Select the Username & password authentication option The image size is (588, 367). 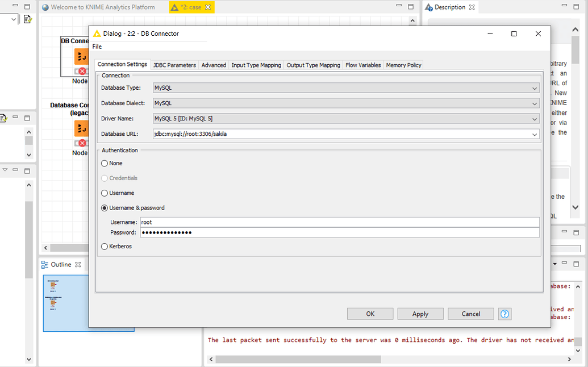point(104,208)
